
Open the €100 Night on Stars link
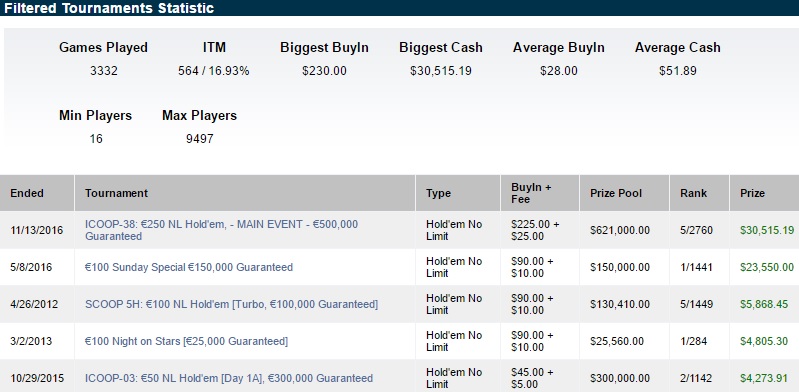(x=187, y=341)
